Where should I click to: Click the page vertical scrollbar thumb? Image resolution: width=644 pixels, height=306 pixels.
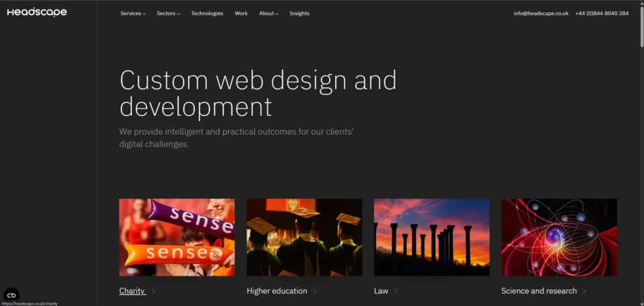[641, 25]
